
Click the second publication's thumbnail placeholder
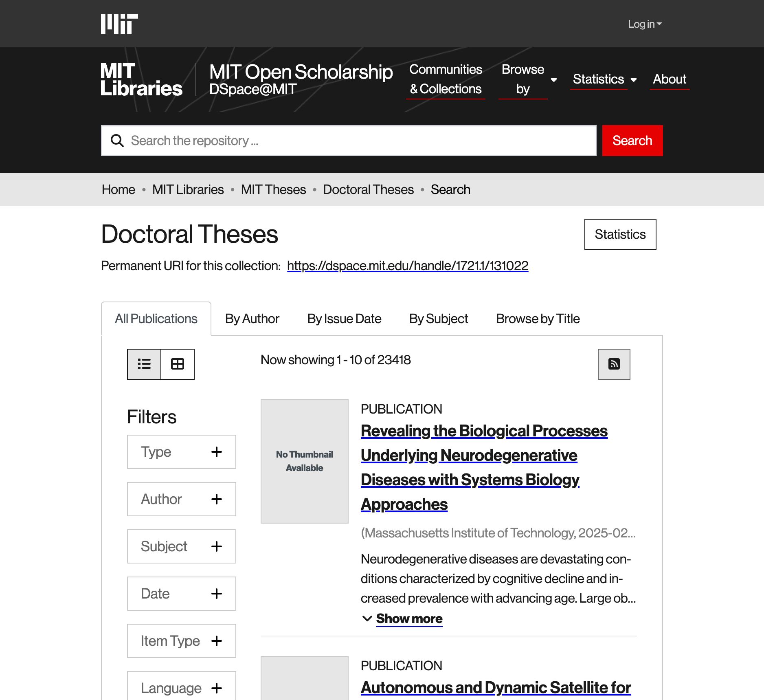pos(305,678)
